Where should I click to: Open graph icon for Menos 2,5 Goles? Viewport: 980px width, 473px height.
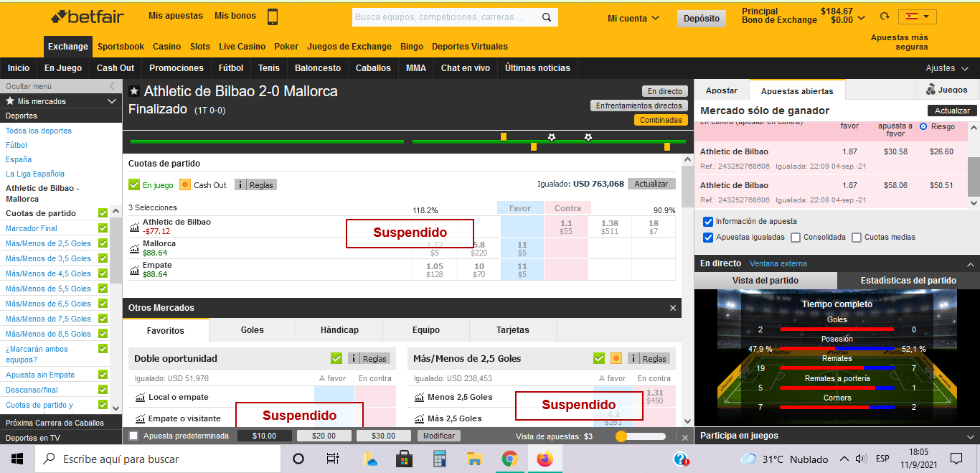pyautogui.click(x=420, y=397)
